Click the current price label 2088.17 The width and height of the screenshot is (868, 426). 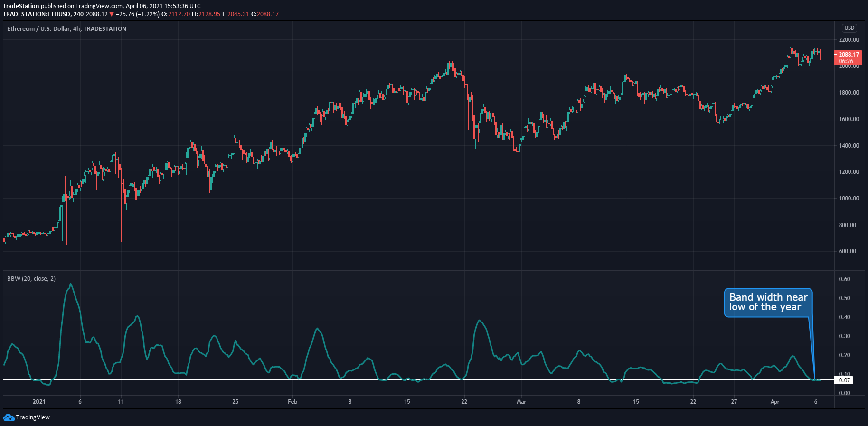[849, 55]
